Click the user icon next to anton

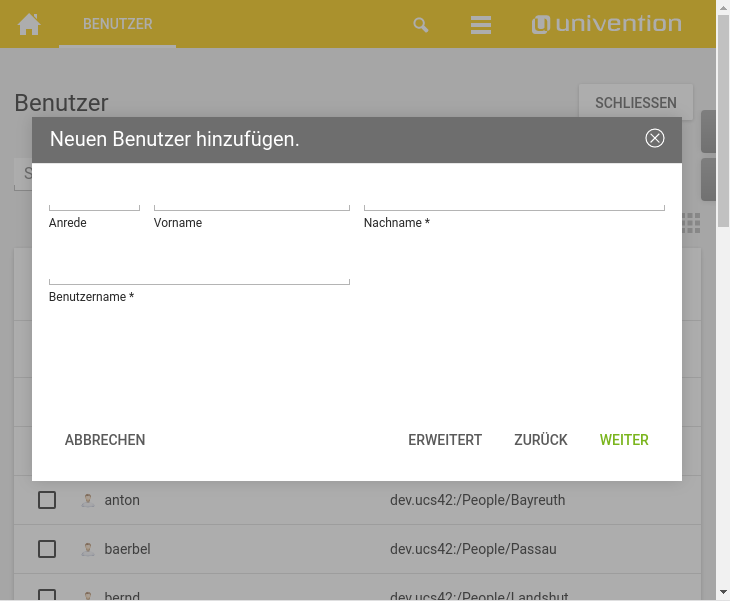click(88, 500)
